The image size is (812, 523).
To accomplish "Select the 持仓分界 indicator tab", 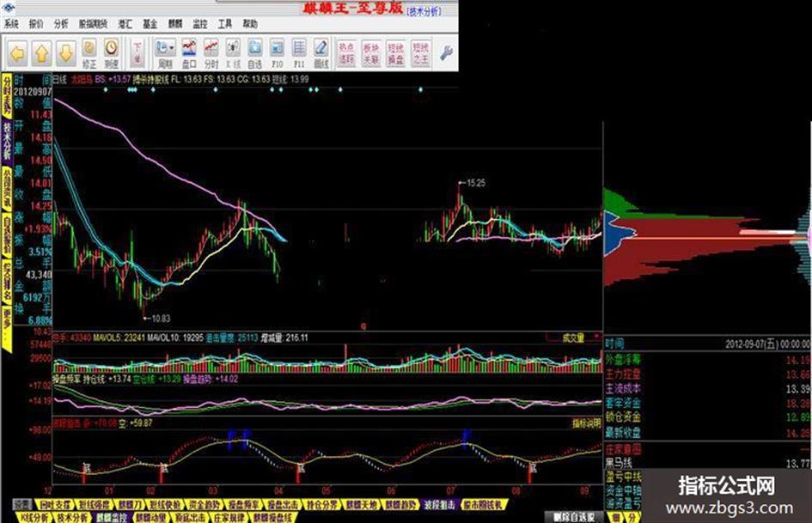I will pyautogui.click(x=321, y=505).
